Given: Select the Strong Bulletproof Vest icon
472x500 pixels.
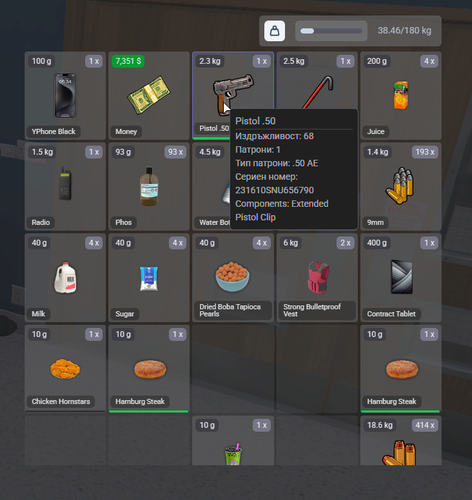Looking at the screenshot, I should tap(318, 277).
